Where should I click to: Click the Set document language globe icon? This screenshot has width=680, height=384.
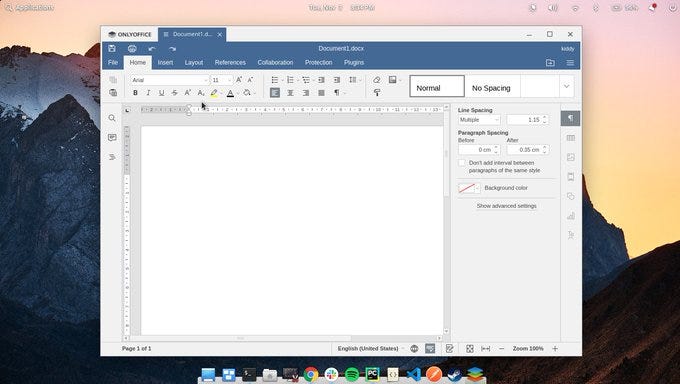[414, 348]
